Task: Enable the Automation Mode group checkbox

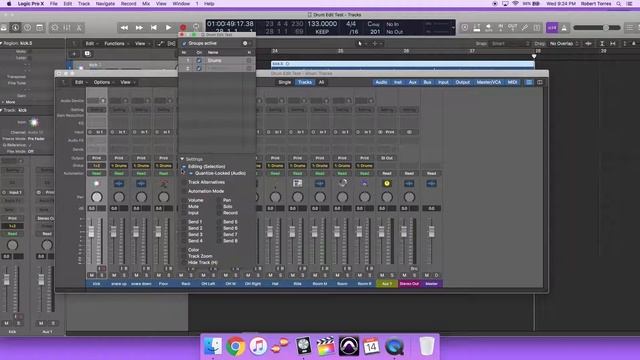Action: (x=184, y=191)
